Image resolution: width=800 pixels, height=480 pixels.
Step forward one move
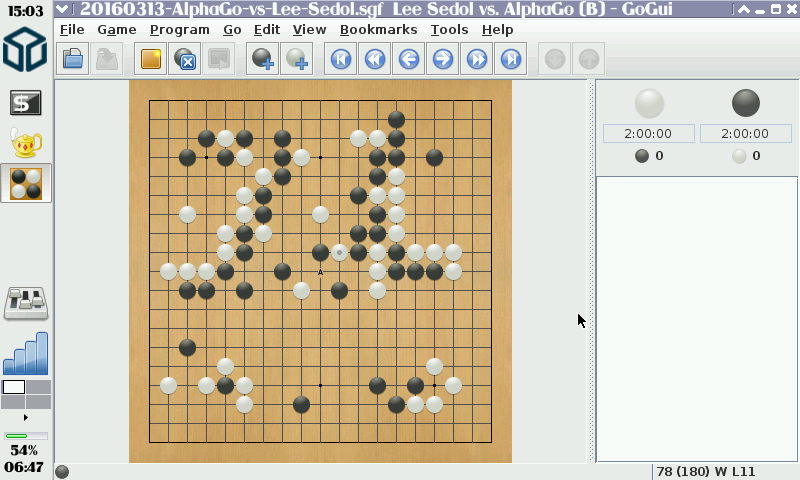442,59
